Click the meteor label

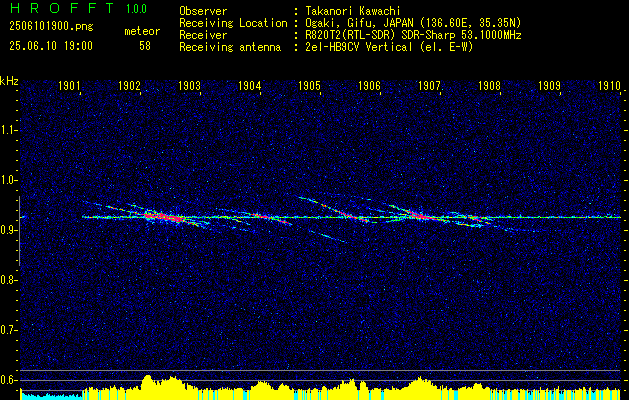[142, 31]
